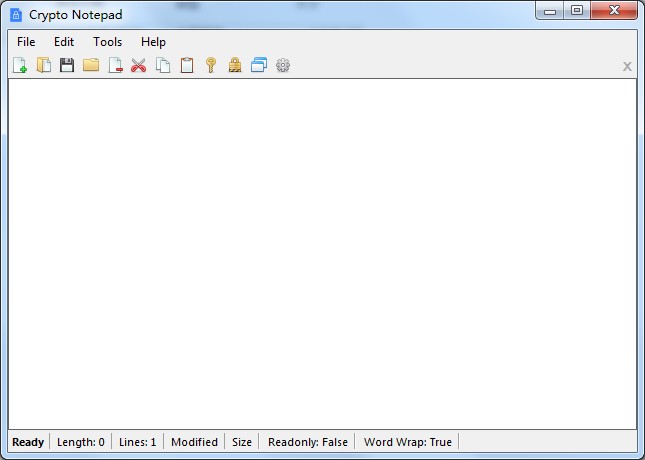645x460 pixels.
Task: Close the toolbar with the gray X
Action: point(627,66)
